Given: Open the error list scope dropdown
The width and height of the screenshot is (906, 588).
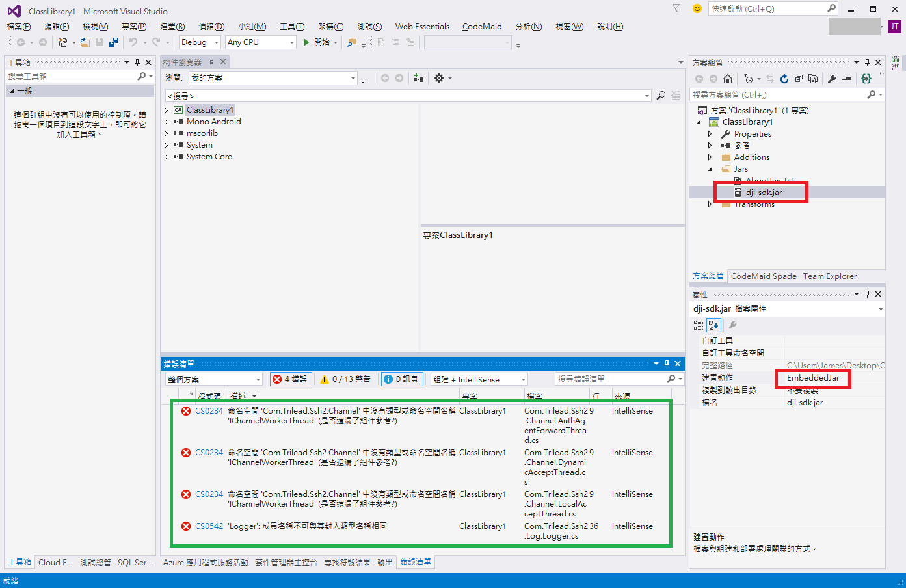Looking at the screenshot, I should pyautogui.click(x=214, y=379).
